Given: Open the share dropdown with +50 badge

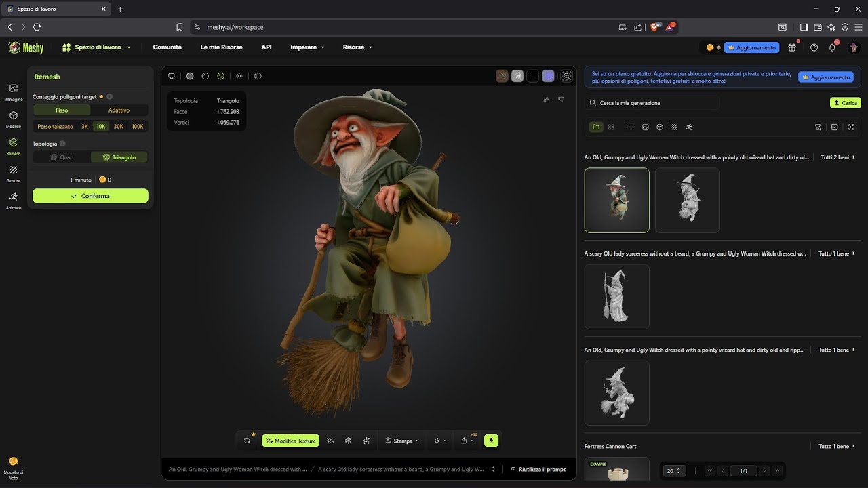Looking at the screenshot, I should tap(467, 441).
